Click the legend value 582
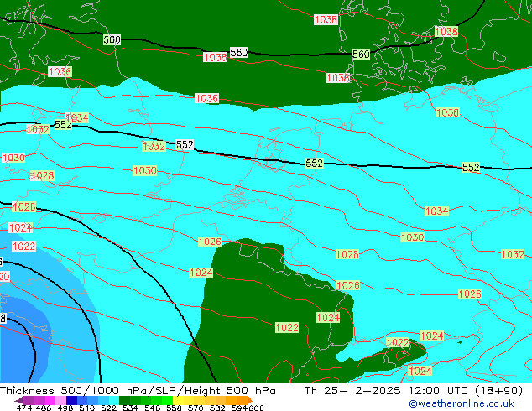532x411 pixels. (x=217, y=408)
